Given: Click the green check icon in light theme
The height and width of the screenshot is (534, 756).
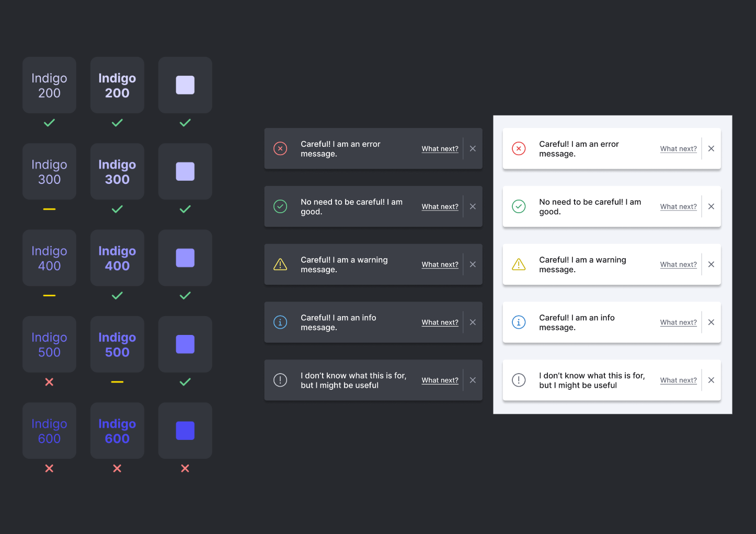Looking at the screenshot, I should [x=519, y=206].
